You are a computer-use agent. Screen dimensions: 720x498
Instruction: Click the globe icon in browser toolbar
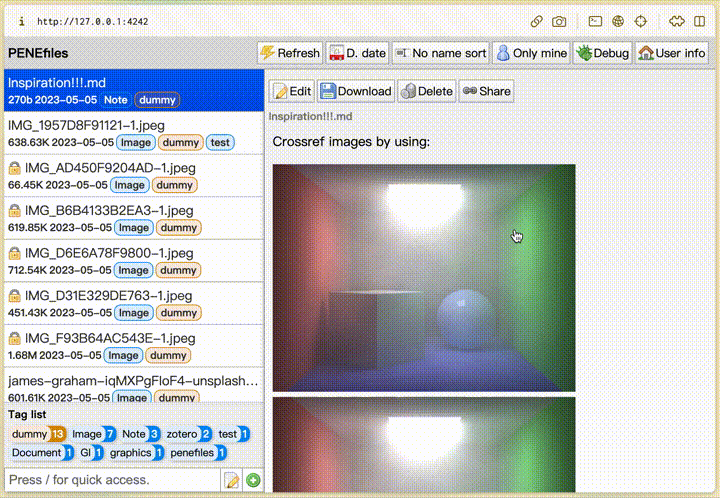pyautogui.click(x=618, y=22)
